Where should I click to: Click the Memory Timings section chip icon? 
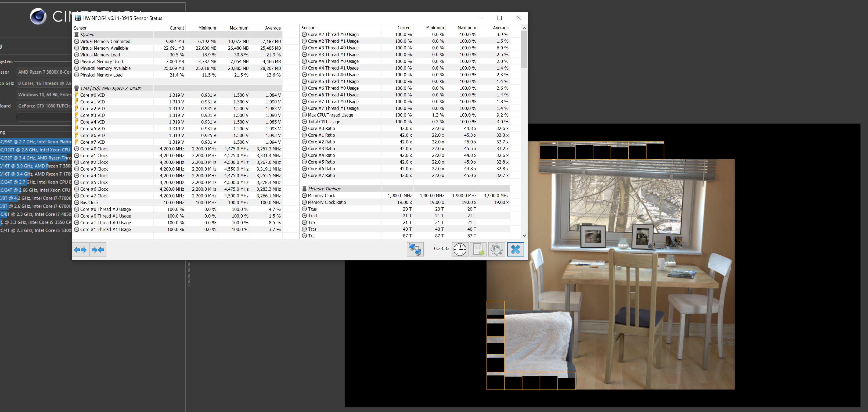pyautogui.click(x=304, y=189)
